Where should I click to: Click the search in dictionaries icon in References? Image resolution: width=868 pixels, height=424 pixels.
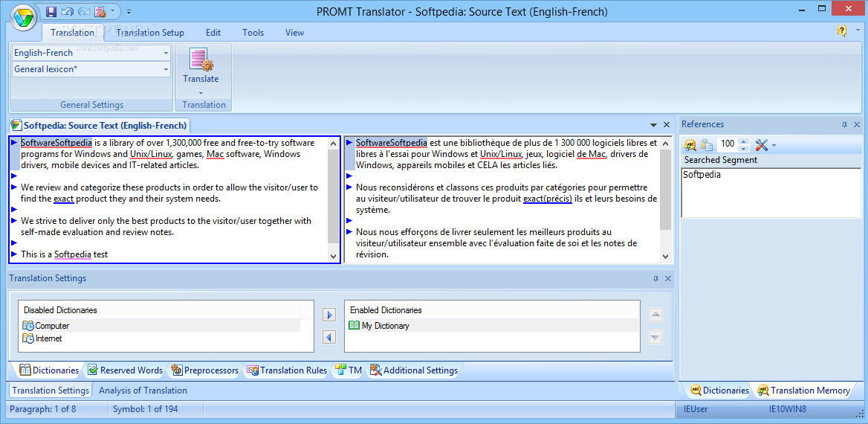tap(690, 144)
